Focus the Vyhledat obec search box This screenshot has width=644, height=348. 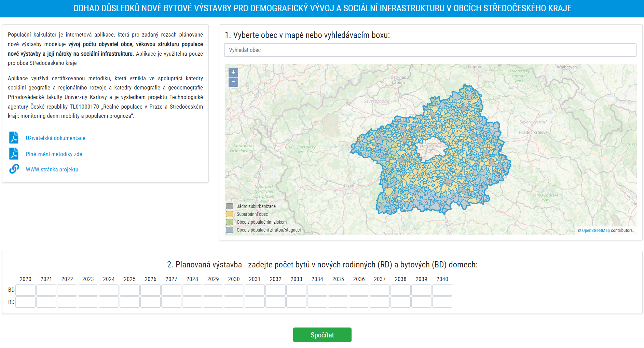tap(430, 50)
